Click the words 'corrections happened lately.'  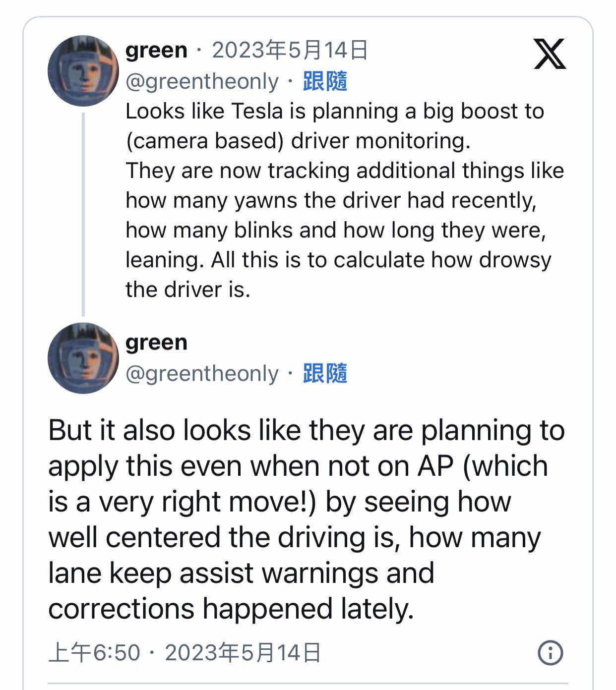coord(231,609)
